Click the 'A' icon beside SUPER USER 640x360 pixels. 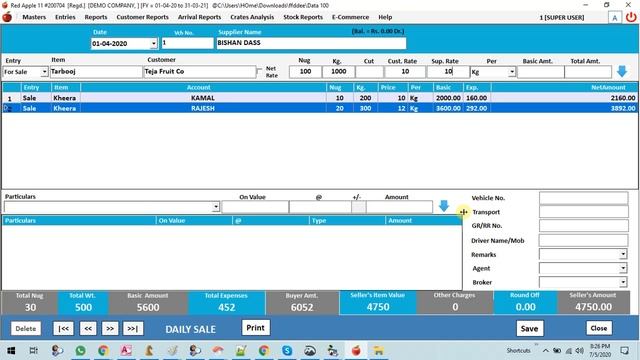point(615,18)
